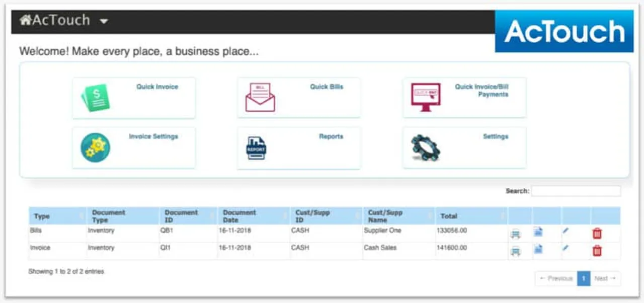Click 'Cash Sales' name cell

pos(380,248)
